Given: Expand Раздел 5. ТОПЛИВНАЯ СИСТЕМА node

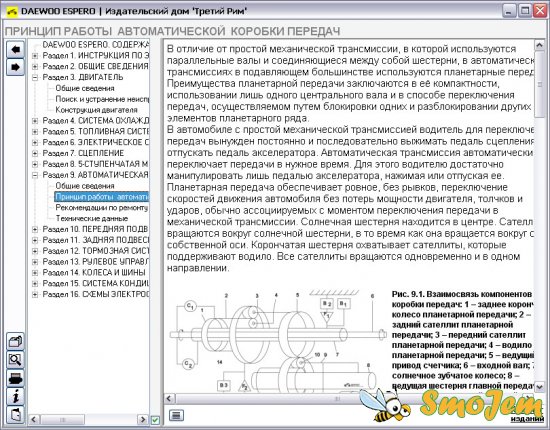Looking at the screenshot, I should 35,132.
